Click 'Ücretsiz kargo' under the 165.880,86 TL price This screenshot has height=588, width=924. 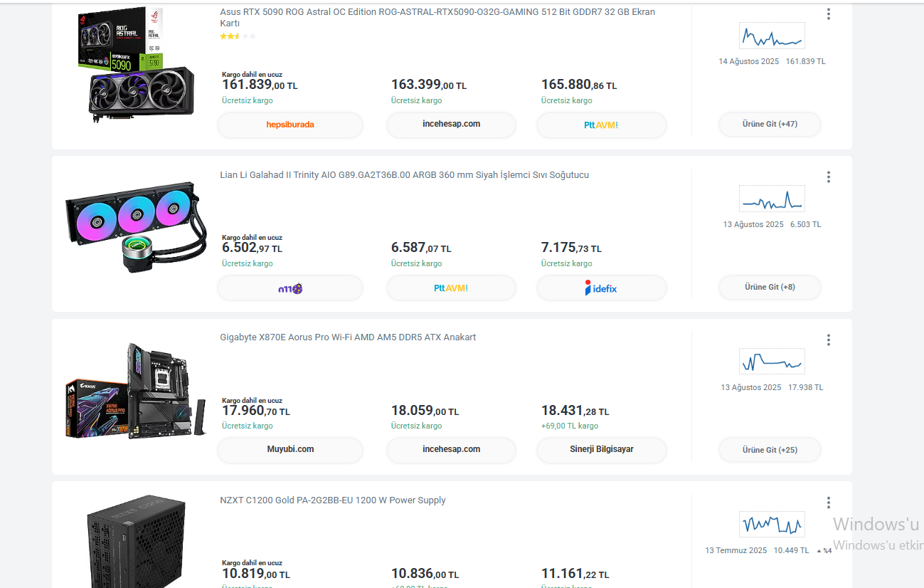(567, 101)
